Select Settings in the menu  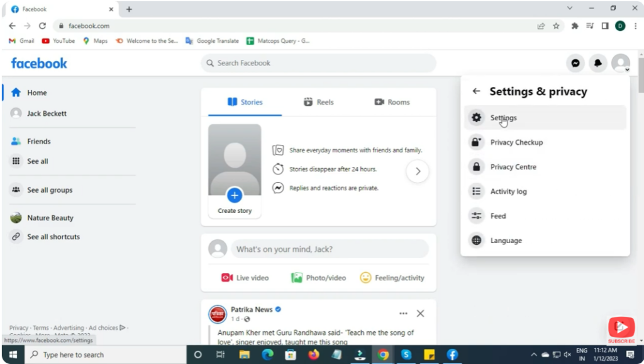[503, 117]
